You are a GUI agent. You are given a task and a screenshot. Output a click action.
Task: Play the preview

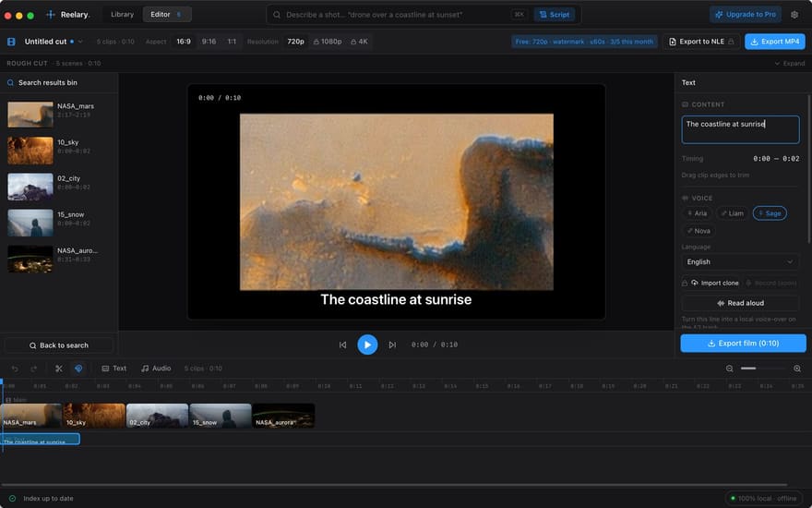coord(367,345)
